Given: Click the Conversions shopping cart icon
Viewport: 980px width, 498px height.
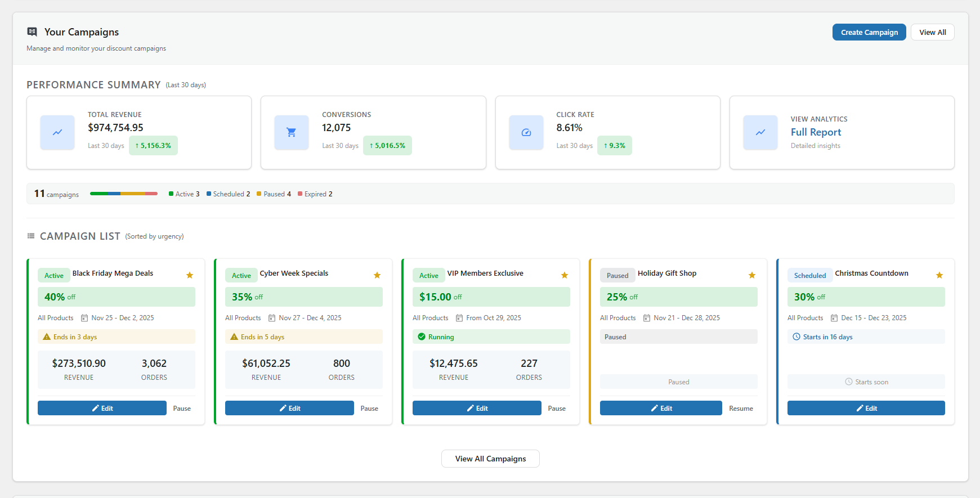Looking at the screenshot, I should point(292,132).
